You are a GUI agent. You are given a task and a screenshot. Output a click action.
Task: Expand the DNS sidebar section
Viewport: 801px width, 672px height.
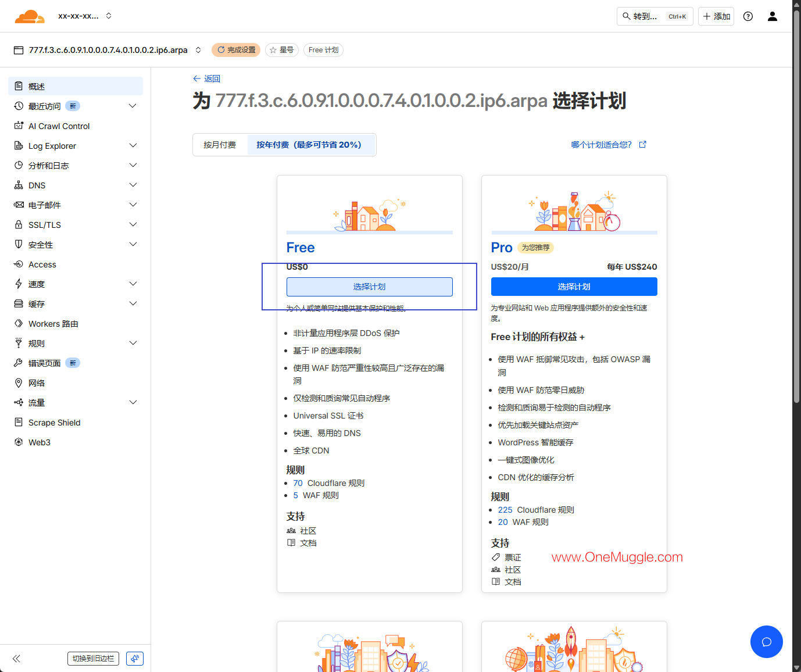133,185
